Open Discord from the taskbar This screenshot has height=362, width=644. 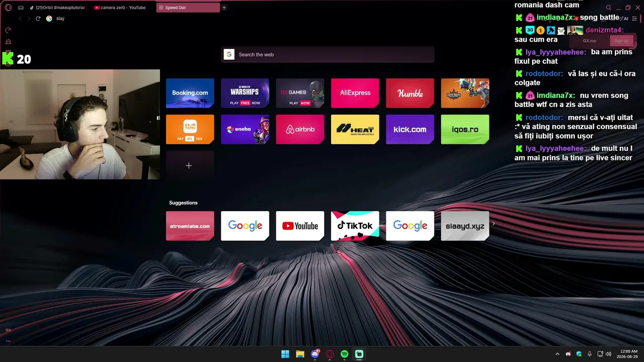(315, 354)
